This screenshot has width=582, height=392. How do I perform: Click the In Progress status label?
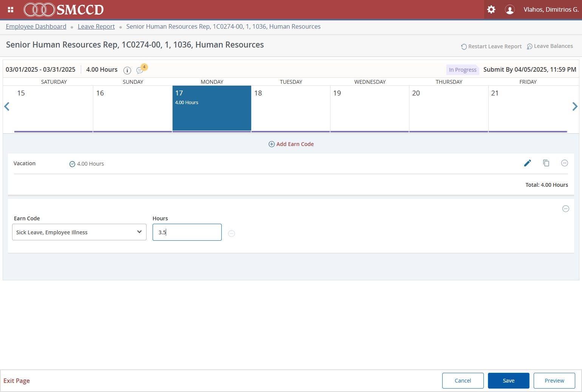click(463, 70)
